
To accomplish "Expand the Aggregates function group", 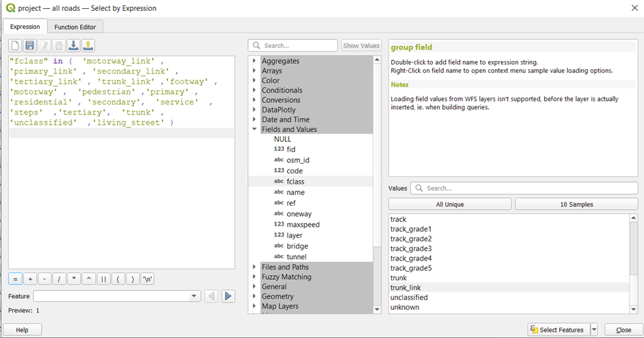I will click(x=254, y=61).
